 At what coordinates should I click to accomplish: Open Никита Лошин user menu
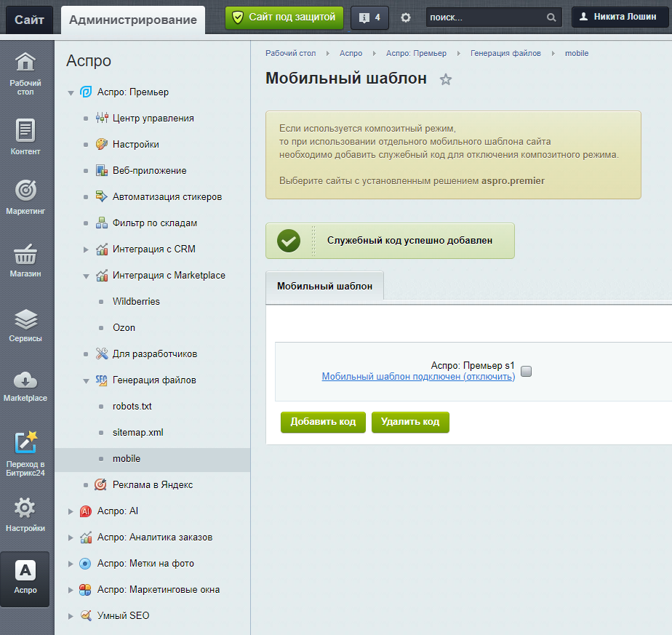coord(620,17)
